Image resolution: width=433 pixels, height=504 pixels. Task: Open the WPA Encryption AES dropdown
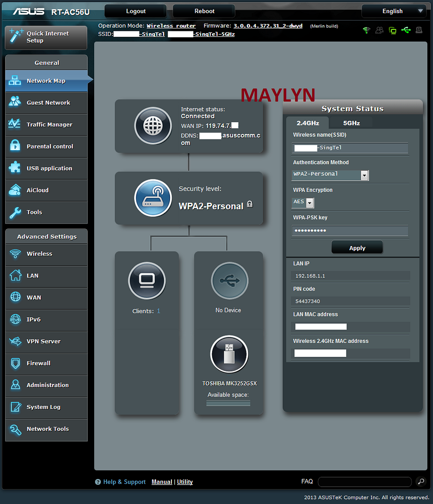click(x=310, y=203)
